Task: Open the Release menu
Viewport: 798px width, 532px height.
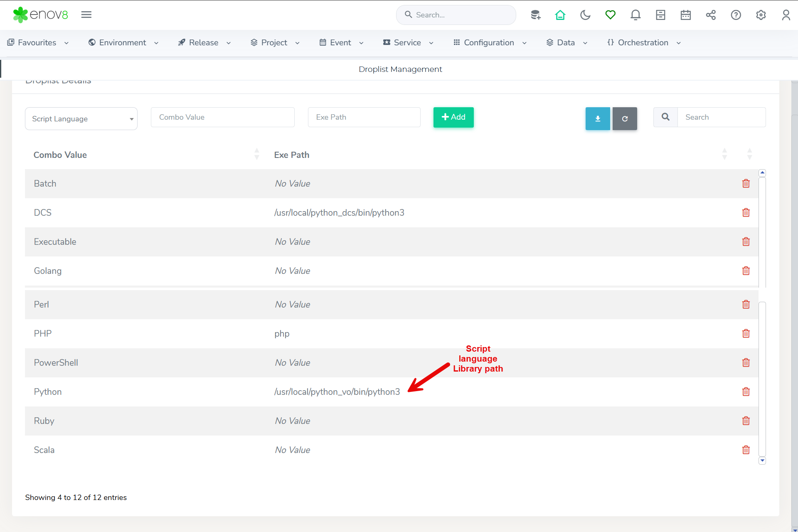Action: tap(204, 42)
